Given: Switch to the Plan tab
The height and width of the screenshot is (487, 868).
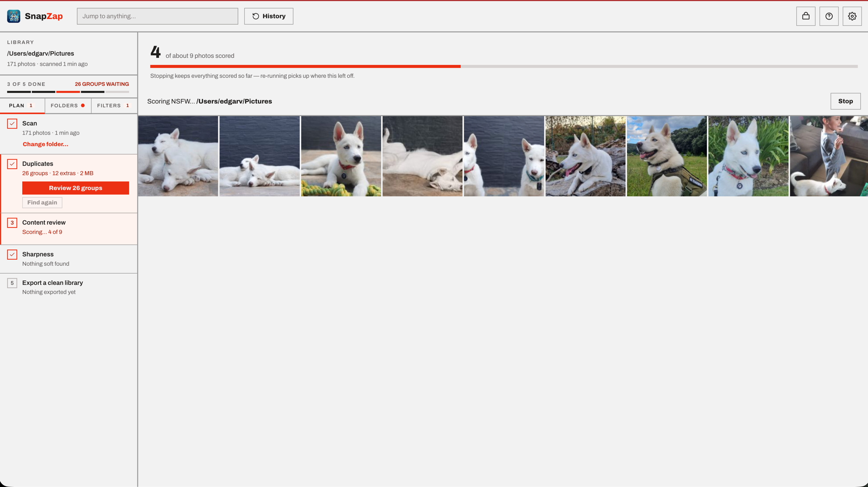Looking at the screenshot, I should [x=22, y=106].
